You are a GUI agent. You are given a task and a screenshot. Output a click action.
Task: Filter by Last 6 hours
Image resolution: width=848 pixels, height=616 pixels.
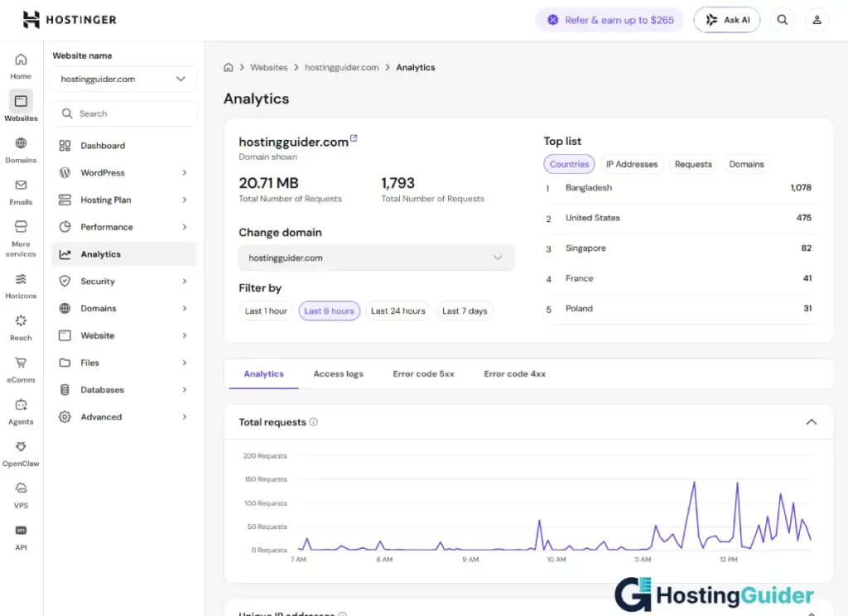(329, 311)
